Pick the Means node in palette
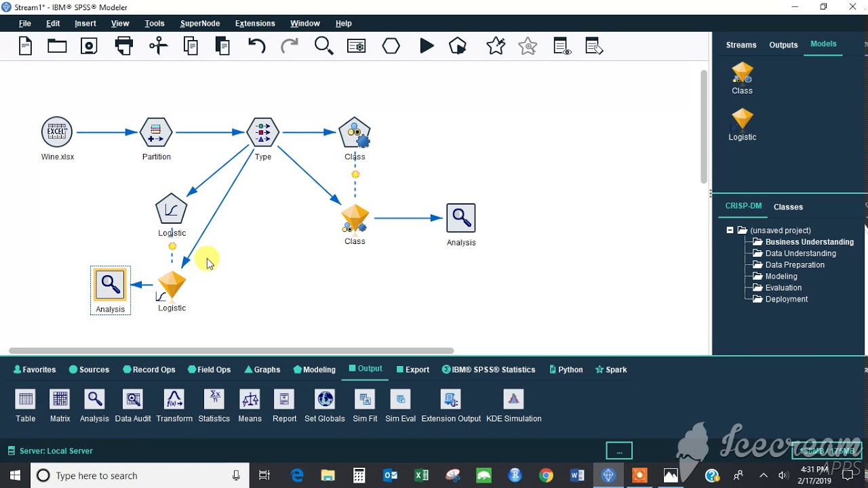Image resolution: width=868 pixels, height=488 pixels. (x=250, y=405)
